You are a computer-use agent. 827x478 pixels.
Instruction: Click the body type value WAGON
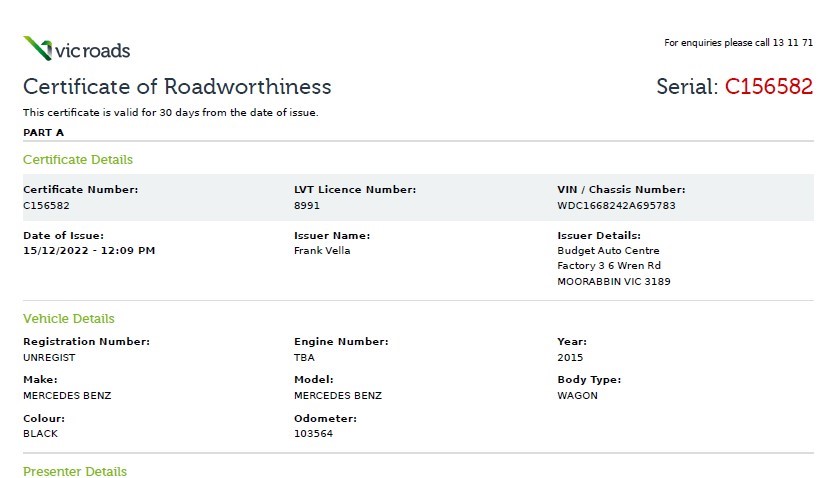pos(577,395)
